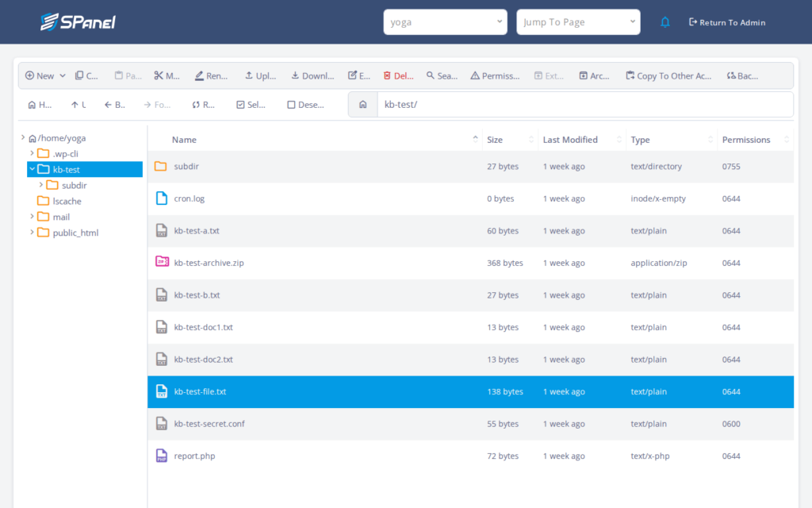The image size is (812, 508).
Task: Open the Permissions toolbar item
Action: (x=495, y=75)
